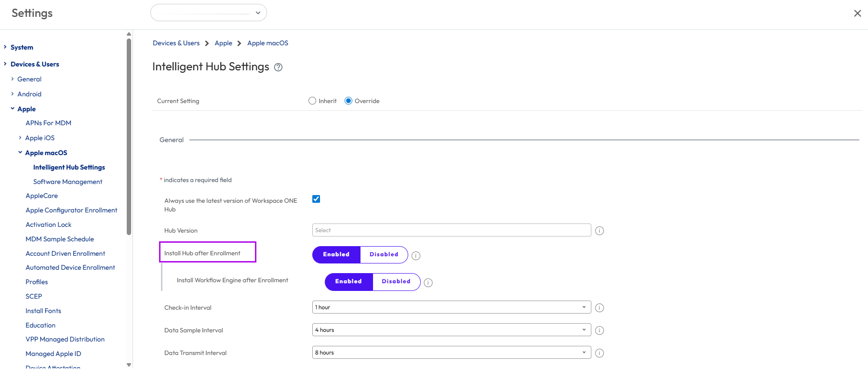Viewport: 868px width, 381px height.
Task: Open help for Intelligent Hub Settings
Action: [x=278, y=67]
